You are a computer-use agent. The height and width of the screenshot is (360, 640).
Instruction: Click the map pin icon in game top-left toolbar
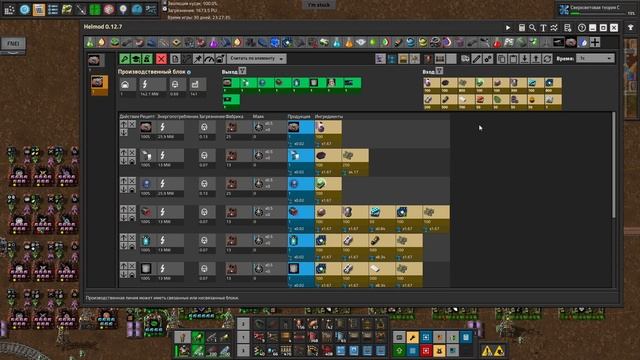(123, 9)
